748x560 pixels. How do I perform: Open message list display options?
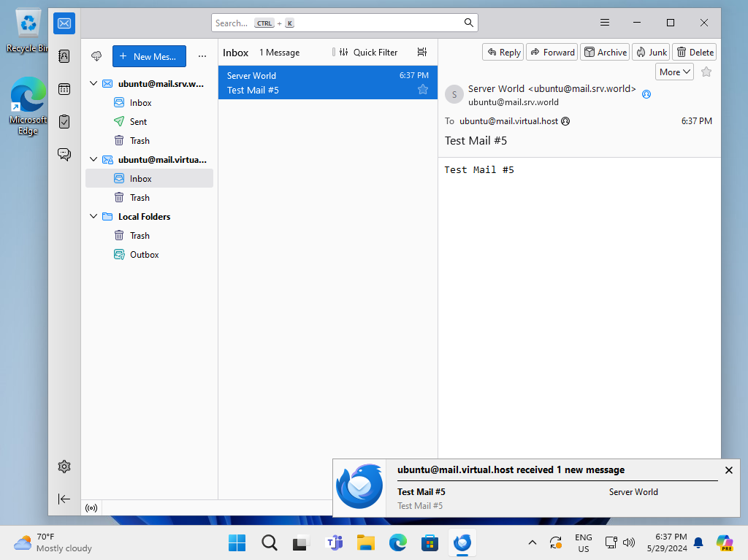[x=422, y=52]
